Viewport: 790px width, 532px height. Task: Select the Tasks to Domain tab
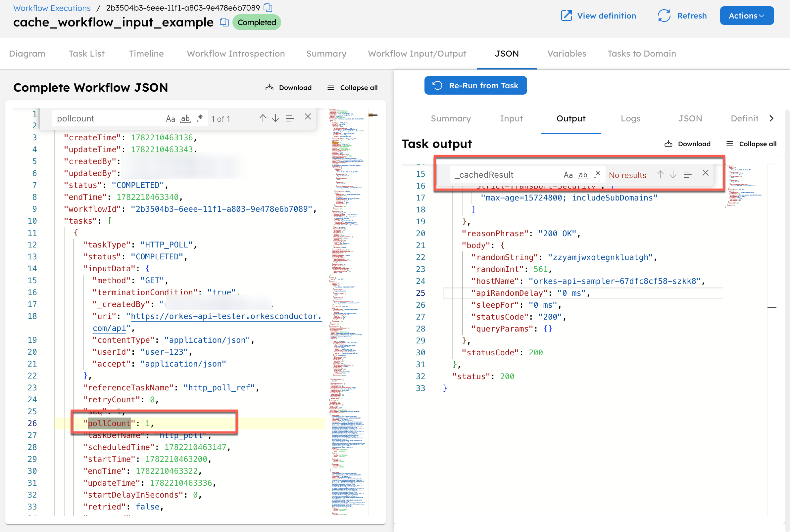[x=642, y=54]
